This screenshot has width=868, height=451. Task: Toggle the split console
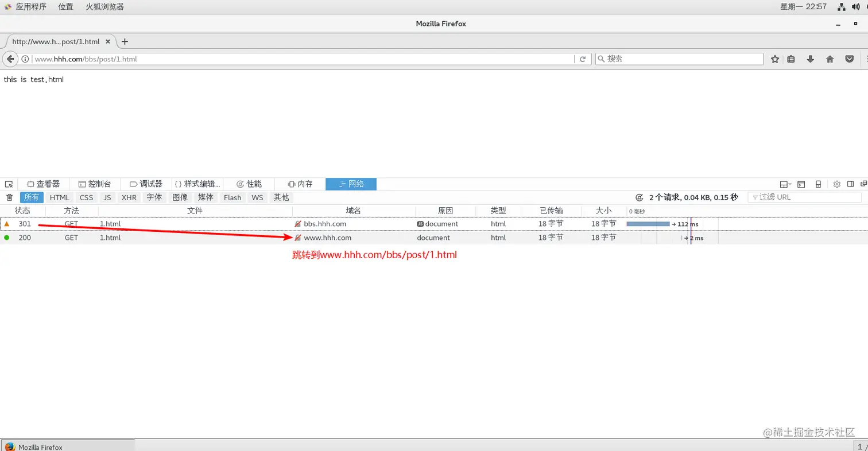point(801,184)
